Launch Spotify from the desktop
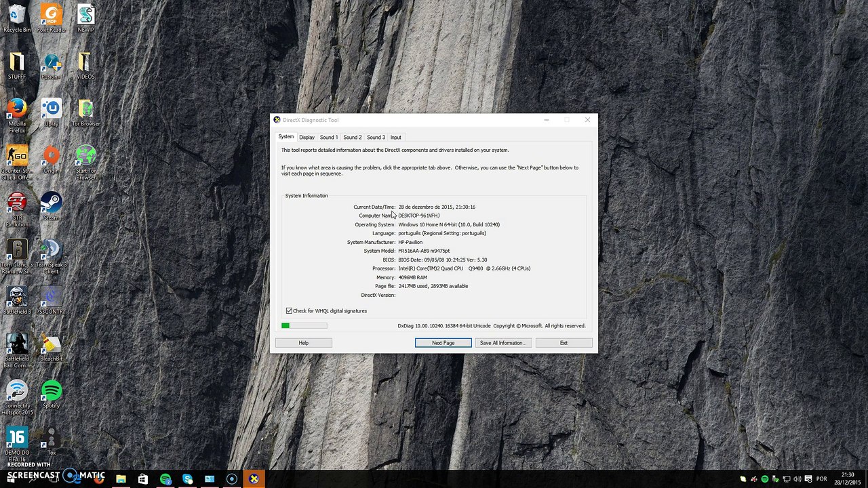This screenshot has height=488, width=868. [52, 395]
